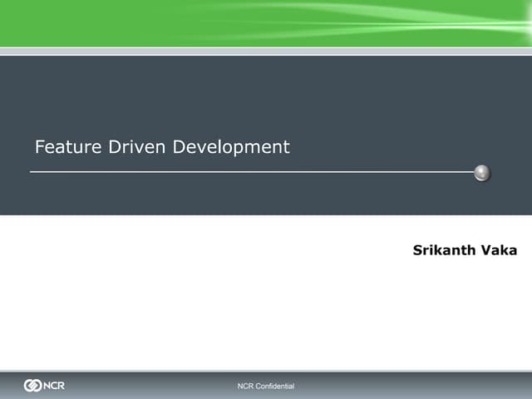The height and width of the screenshot is (399, 532).
Task: Click the surname 'Vaka'
Action: coord(499,250)
